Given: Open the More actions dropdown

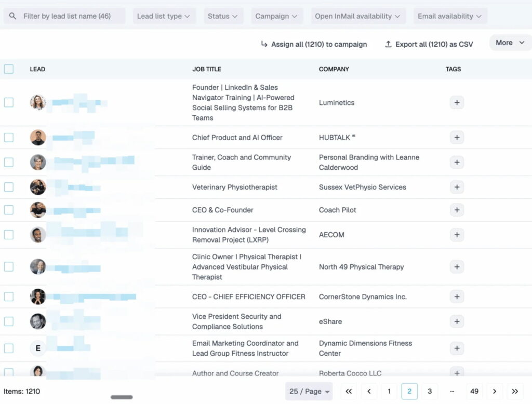Looking at the screenshot, I should click(x=510, y=43).
